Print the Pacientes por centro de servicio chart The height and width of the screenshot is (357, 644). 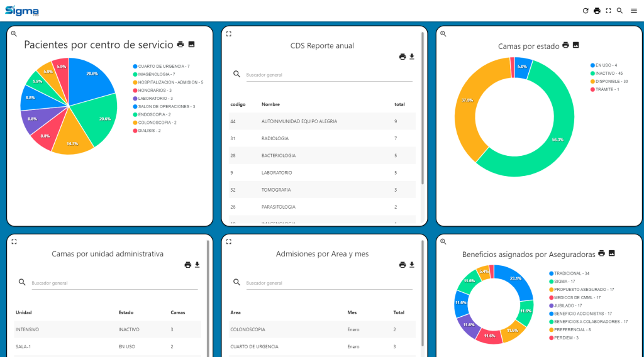click(180, 45)
